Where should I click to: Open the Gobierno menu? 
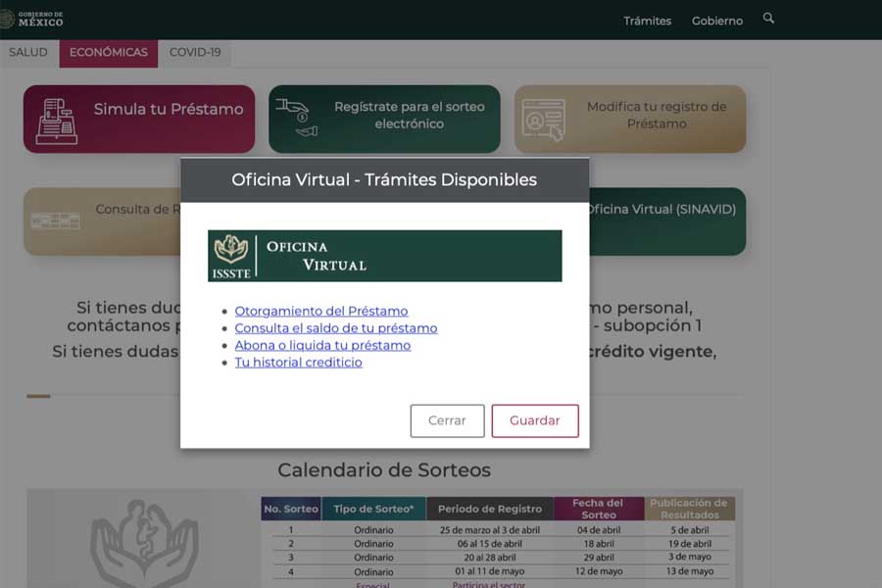[x=717, y=21]
